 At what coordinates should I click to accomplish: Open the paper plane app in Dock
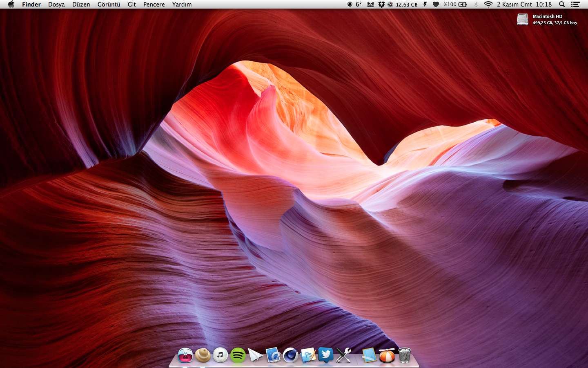[x=256, y=355]
